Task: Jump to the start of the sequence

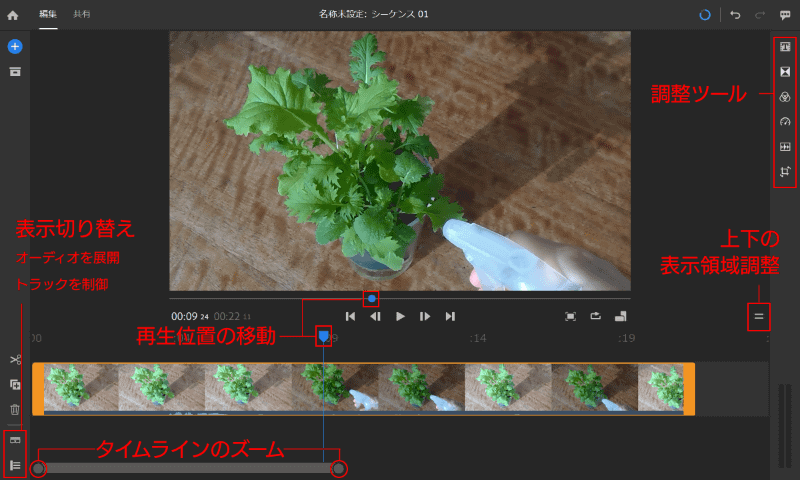Action: (350, 316)
